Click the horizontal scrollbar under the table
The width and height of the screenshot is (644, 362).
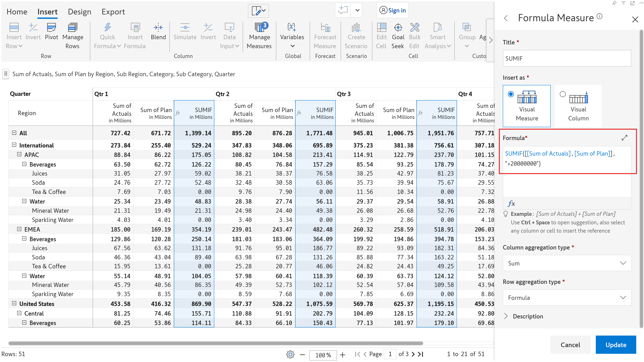click(216, 343)
